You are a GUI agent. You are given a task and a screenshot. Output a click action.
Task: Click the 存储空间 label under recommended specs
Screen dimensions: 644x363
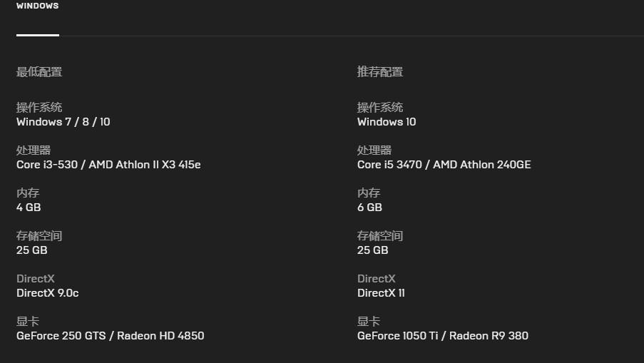click(380, 236)
